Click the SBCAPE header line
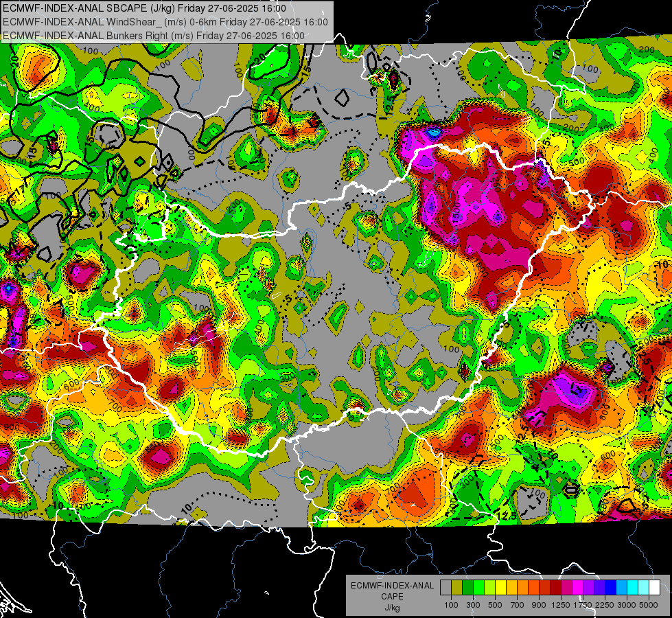This screenshot has width=672, height=618. [144, 8]
